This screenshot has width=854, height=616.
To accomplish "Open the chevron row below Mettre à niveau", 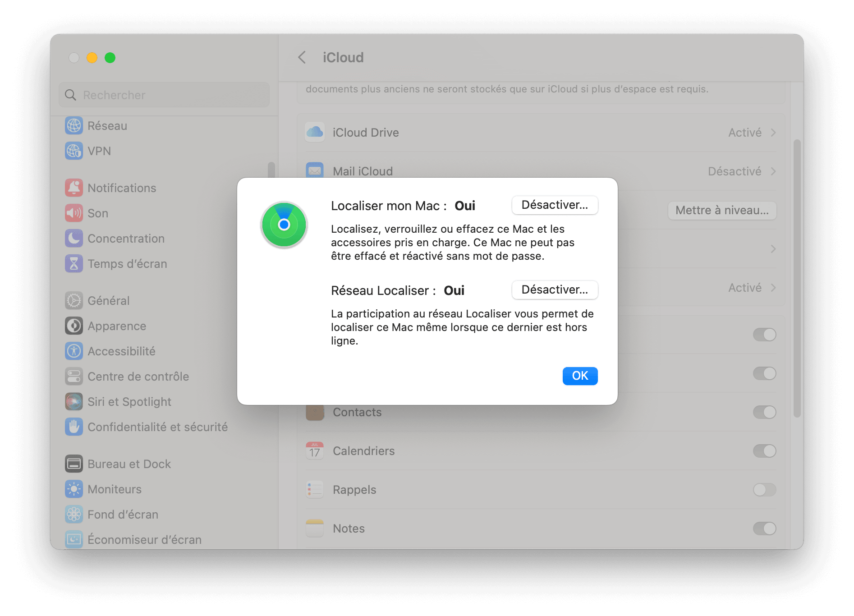I will coord(773,248).
